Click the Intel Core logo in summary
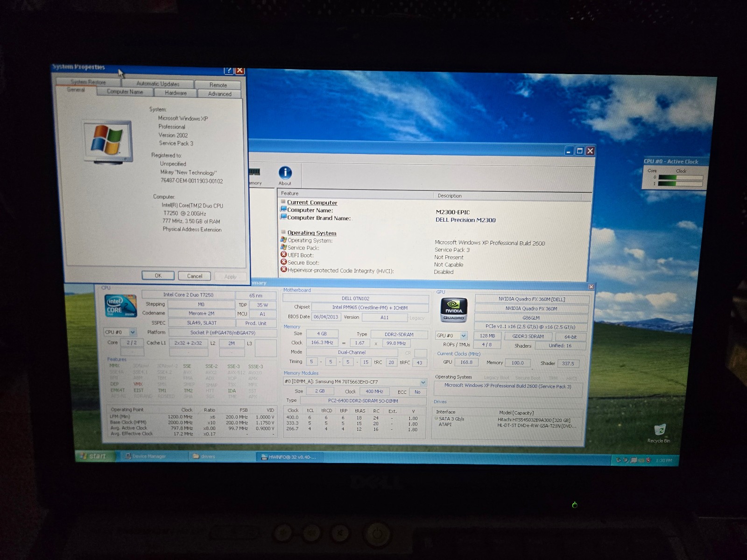 [121, 306]
